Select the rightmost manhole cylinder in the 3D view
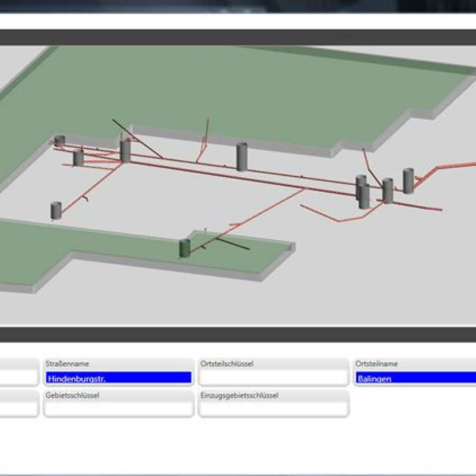This screenshot has width=476, height=476. pos(408,181)
